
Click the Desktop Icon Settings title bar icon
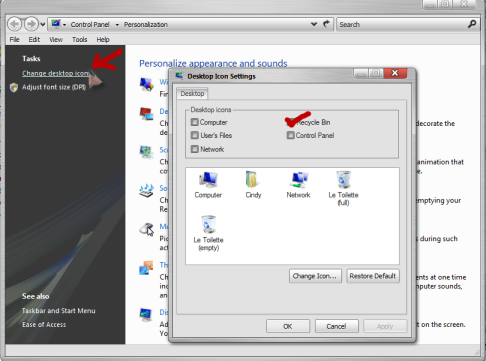click(179, 76)
